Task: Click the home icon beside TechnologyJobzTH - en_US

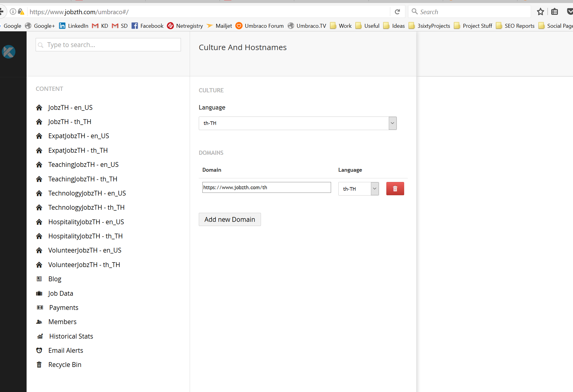Action: click(x=39, y=193)
